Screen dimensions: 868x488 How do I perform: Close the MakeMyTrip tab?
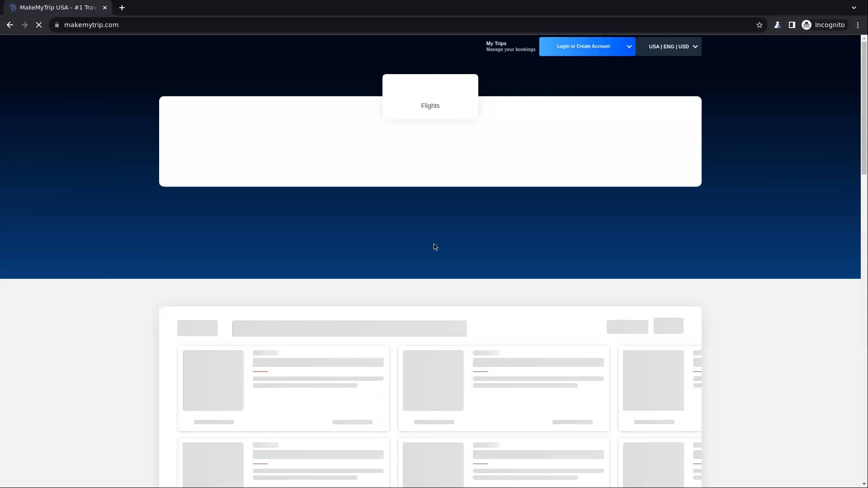point(105,8)
